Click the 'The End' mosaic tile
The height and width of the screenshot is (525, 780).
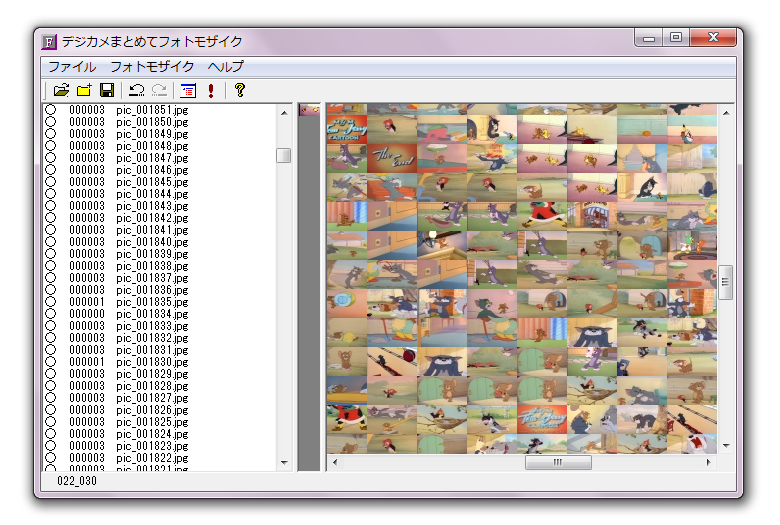(x=392, y=158)
